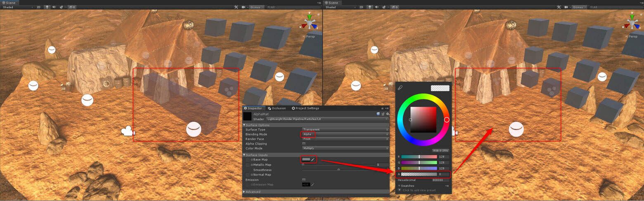Toggle 2D mode in the right Scene view

click(361, 7)
